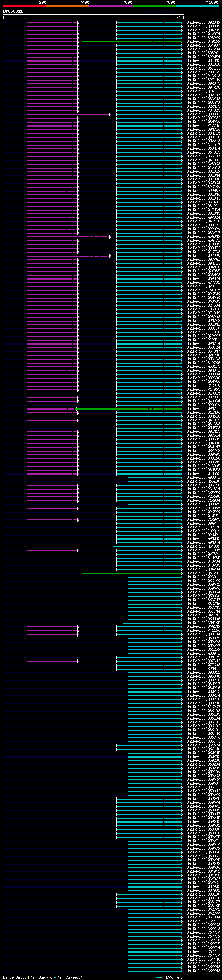Click label UniRef100_C1K9T9
The width and height of the screenshot is (222, 980).
coord(203,386)
